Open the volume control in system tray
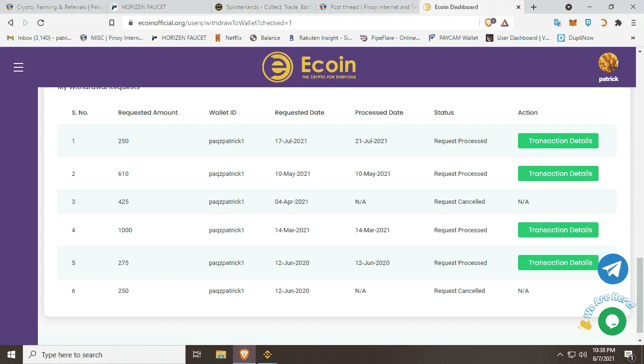 [582, 355]
